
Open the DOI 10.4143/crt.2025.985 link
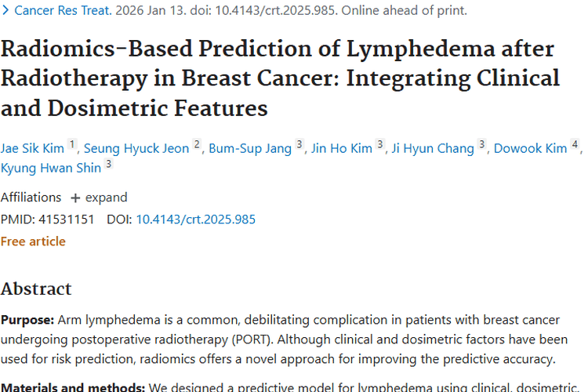196,219
